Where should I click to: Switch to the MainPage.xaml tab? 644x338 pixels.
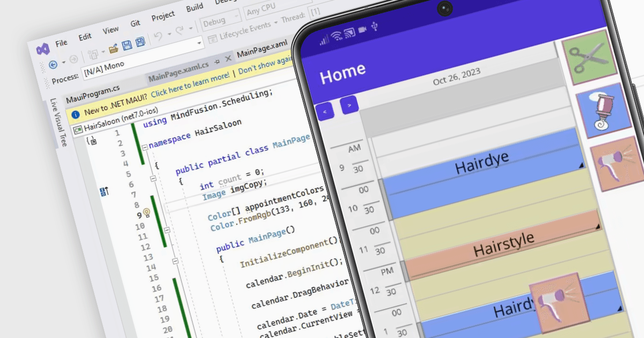pyautogui.click(x=262, y=49)
